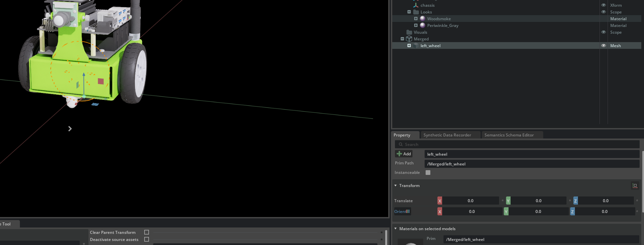The image size is (644, 245).
Task: Click the transform offset icon in Transform header
Action: [x=635, y=186]
